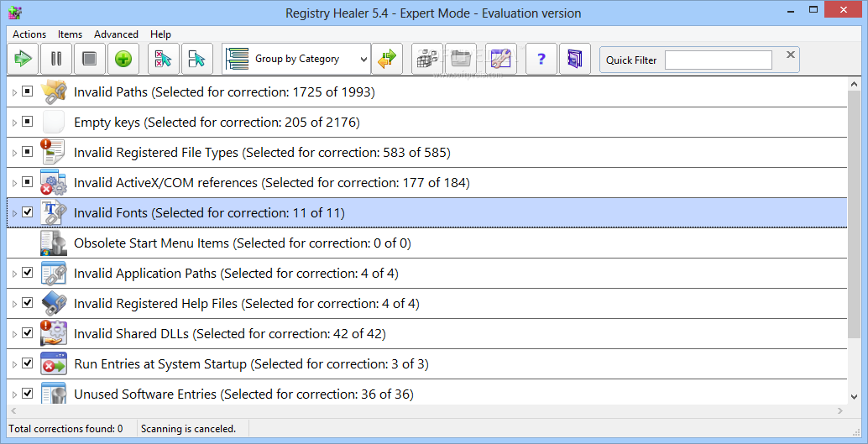Click the horizontal scrollbar right arrow
The image size is (868, 444).
(840, 410)
